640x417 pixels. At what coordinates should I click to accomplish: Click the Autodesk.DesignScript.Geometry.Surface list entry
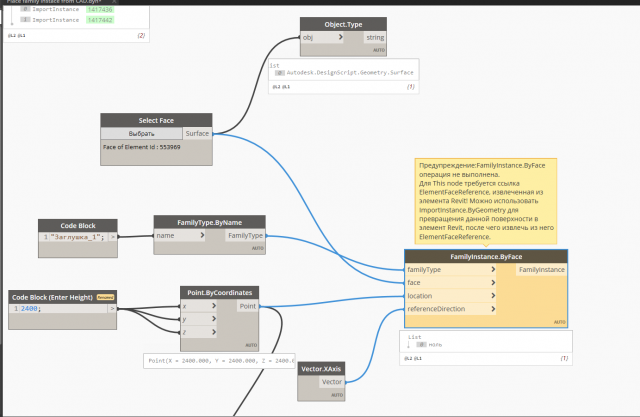pos(350,73)
